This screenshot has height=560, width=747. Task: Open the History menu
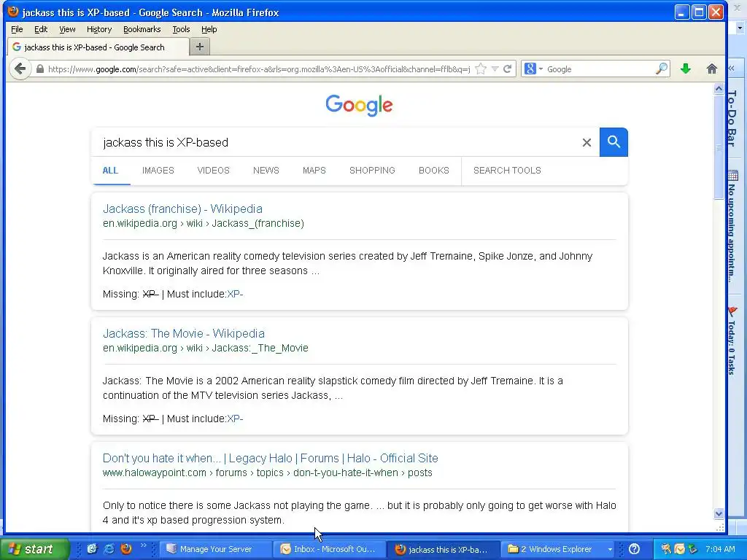tap(99, 29)
